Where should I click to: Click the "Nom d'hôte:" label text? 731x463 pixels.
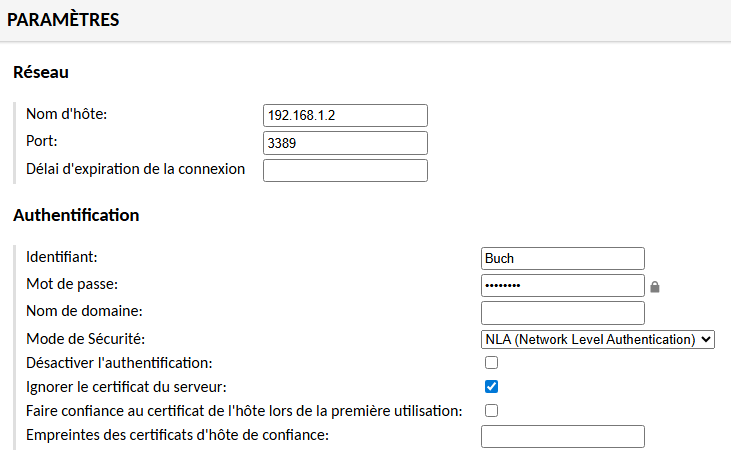(66, 114)
